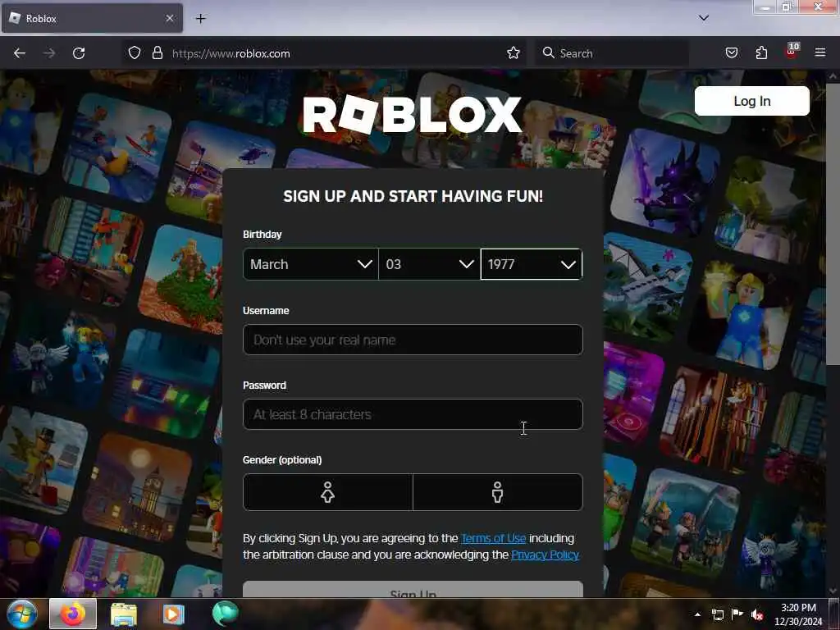Click the Password input field
840x630 pixels.
(413, 414)
